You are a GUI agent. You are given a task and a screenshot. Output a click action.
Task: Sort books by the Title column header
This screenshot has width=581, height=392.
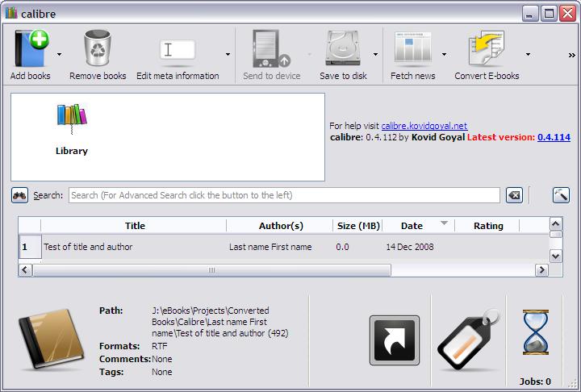[x=134, y=226]
